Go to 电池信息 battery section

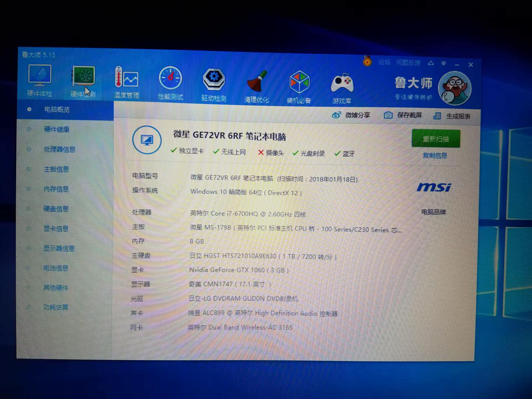pyautogui.click(x=55, y=268)
